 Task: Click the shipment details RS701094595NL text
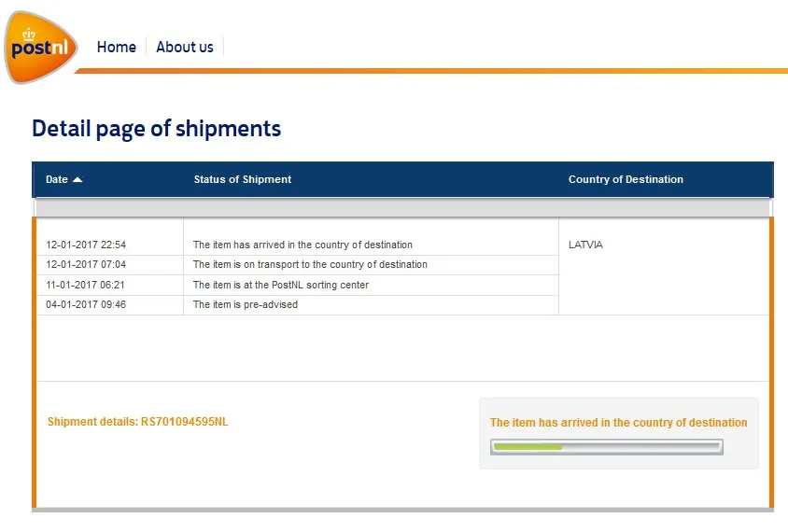click(137, 422)
